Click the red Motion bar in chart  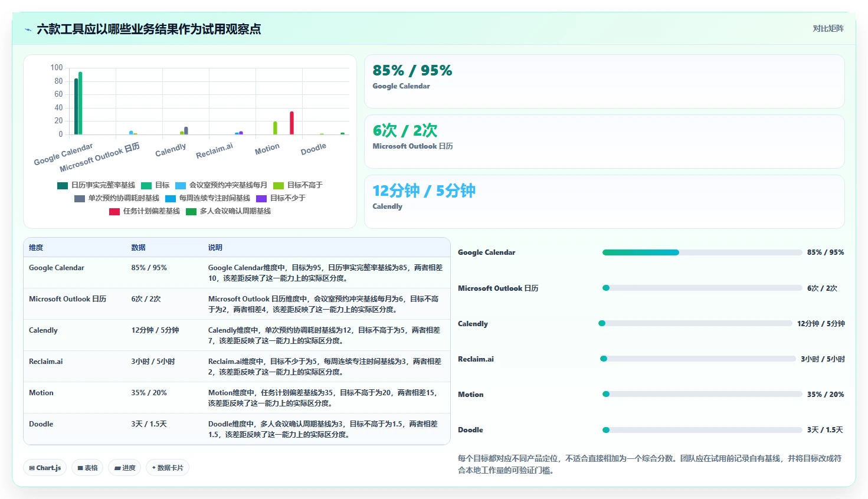pyautogui.click(x=291, y=123)
